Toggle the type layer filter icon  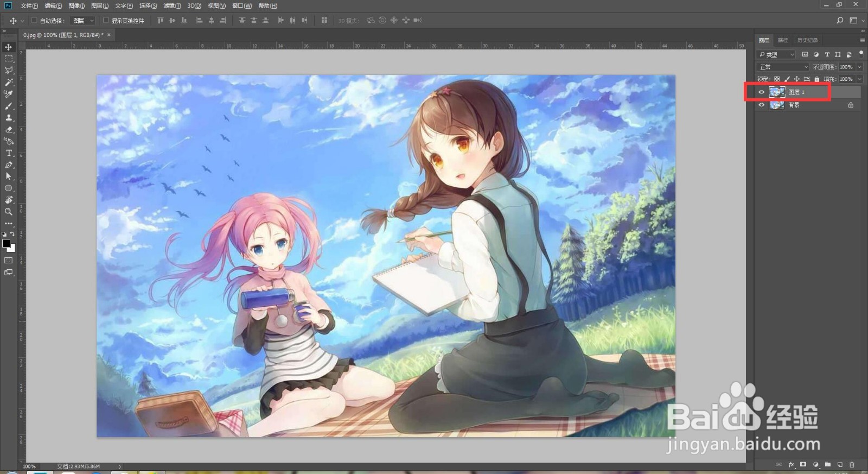point(827,55)
